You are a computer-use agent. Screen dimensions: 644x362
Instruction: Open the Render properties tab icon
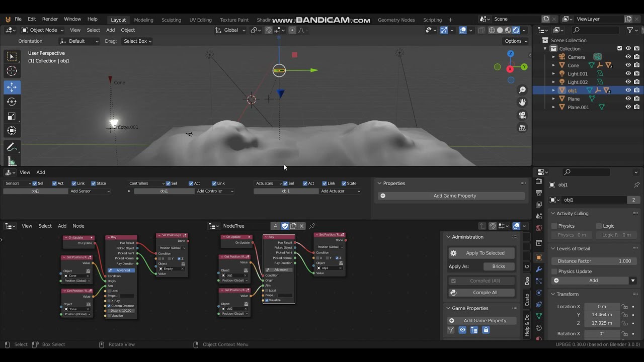(539, 182)
